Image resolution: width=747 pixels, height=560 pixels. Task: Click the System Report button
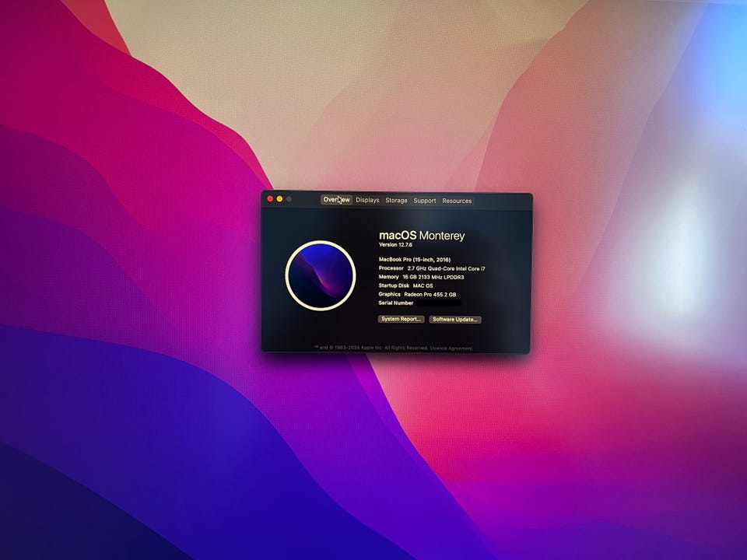[x=402, y=319]
